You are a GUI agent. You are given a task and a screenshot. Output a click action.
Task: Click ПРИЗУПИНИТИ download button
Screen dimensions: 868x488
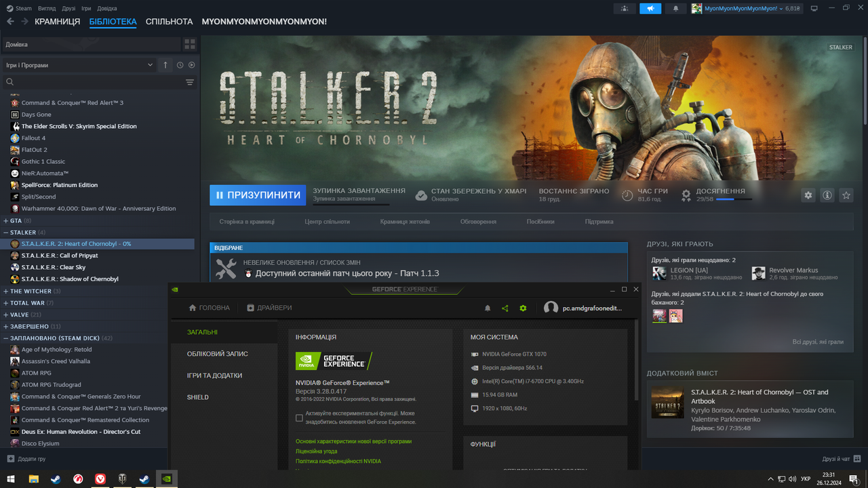[x=258, y=195]
